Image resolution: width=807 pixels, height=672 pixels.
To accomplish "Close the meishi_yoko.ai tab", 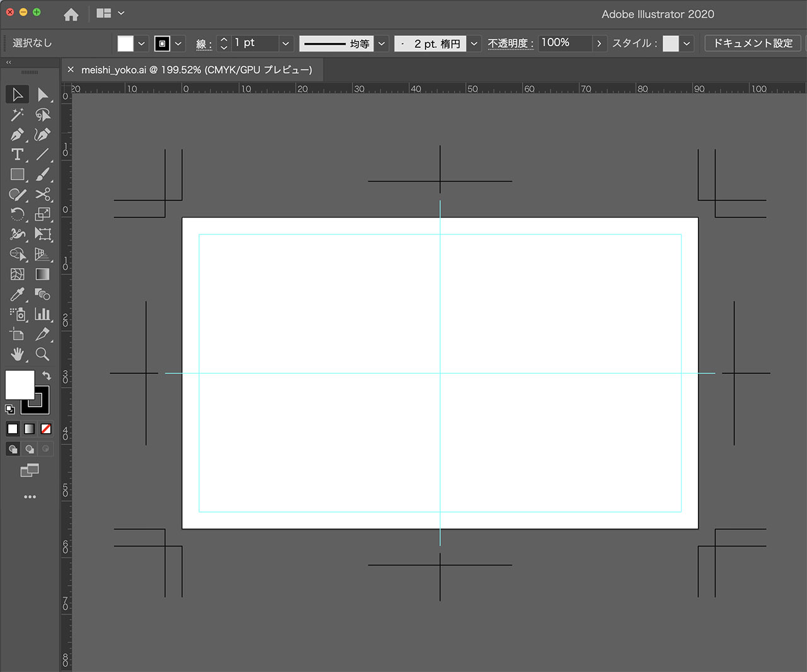I will pyautogui.click(x=71, y=70).
